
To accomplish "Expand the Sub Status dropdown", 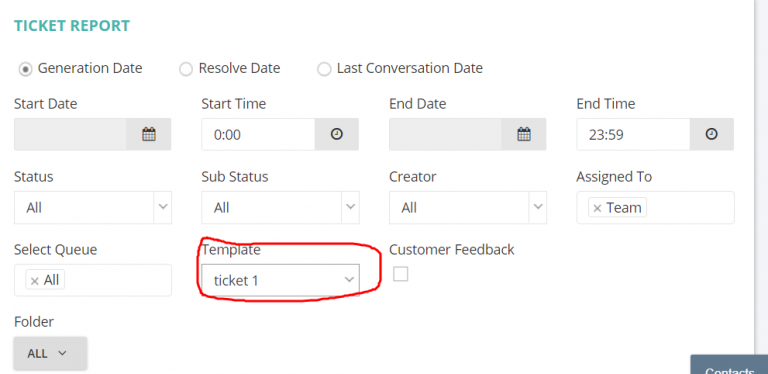I will [x=281, y=208].
